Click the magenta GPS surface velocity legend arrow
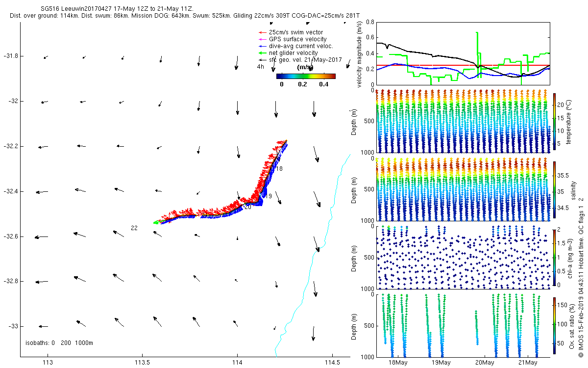 click(262, 39)
